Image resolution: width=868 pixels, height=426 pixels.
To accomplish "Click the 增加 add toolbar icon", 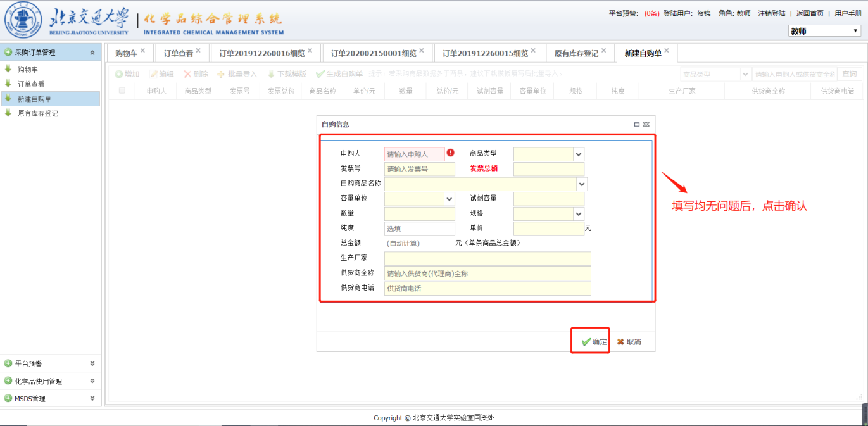I will (x=119, y=74).
